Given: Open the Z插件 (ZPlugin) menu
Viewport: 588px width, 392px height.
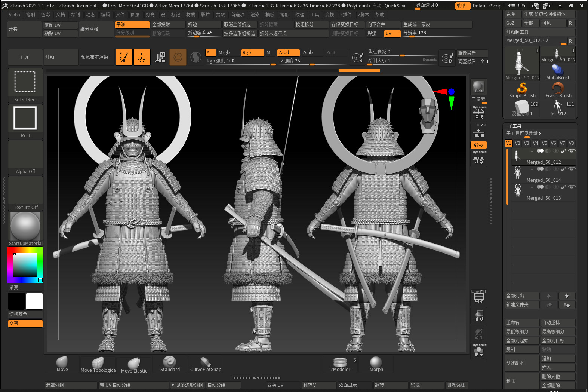Looking at the screenshot, I should point(346,15).
